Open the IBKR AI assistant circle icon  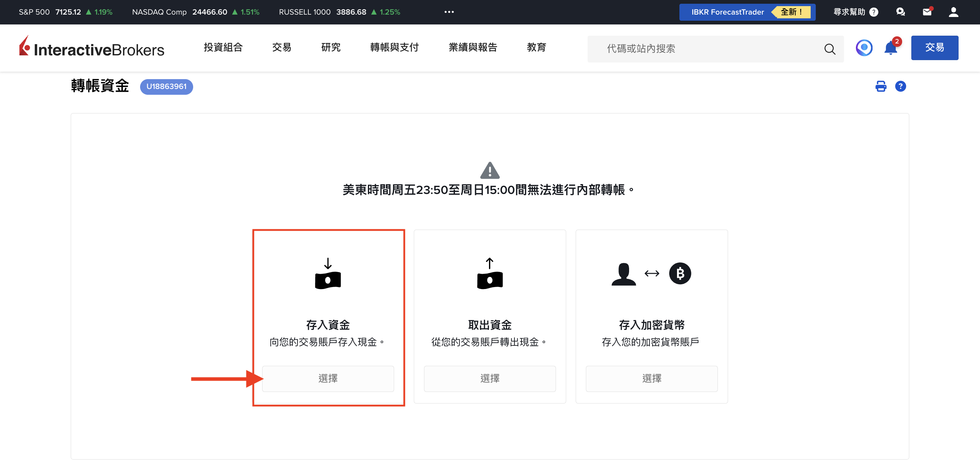[864, 48]
